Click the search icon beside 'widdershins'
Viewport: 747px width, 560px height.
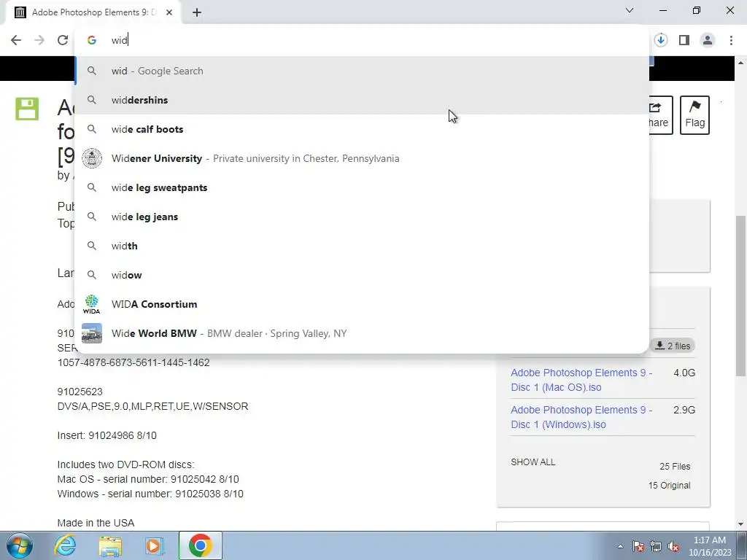91,100
